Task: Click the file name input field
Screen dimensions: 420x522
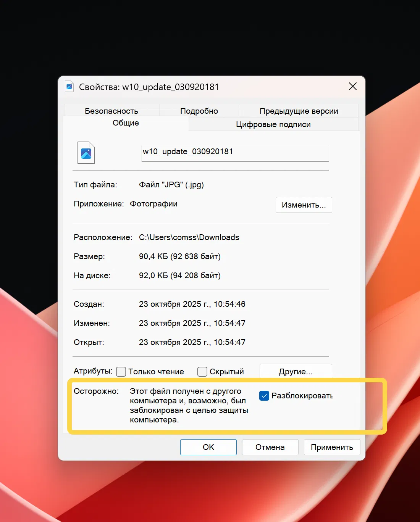Action: click(235, 153)
